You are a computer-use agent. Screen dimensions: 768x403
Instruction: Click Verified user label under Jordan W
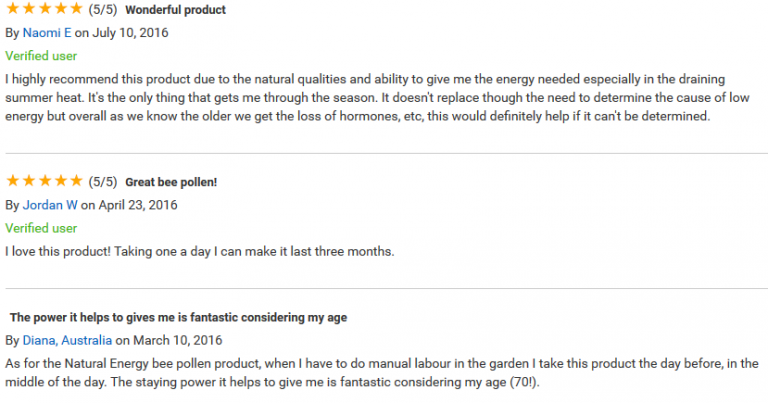[41, 228]
